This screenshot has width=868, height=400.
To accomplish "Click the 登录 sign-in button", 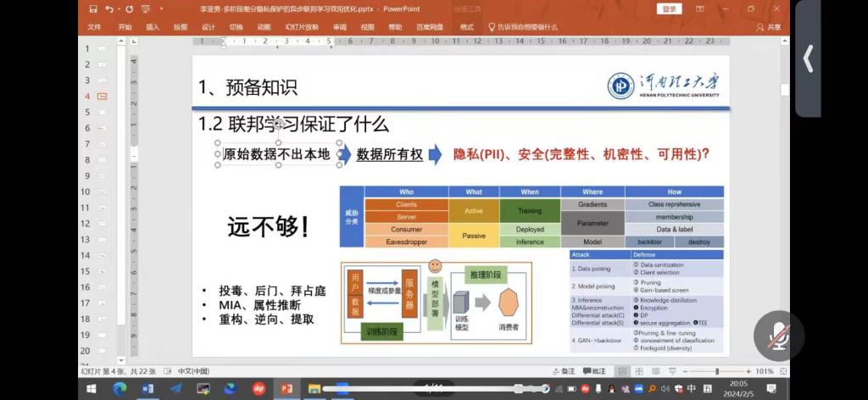I will pos(669,9).
